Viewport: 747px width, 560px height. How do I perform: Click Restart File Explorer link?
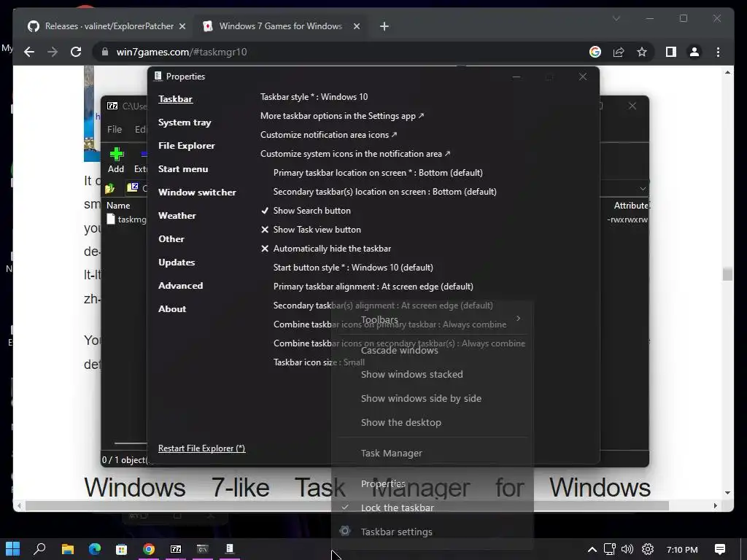click(201, 448)
